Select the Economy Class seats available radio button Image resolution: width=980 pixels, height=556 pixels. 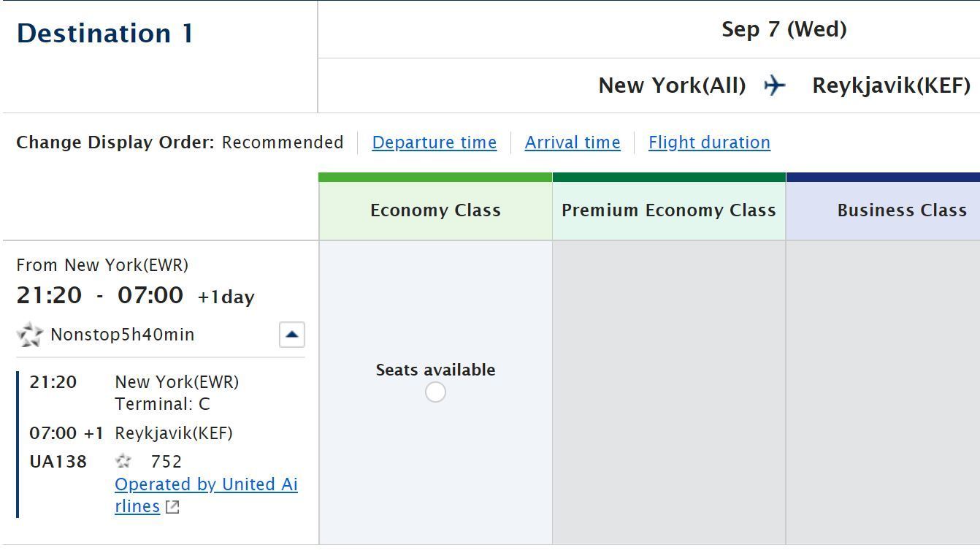435,392
